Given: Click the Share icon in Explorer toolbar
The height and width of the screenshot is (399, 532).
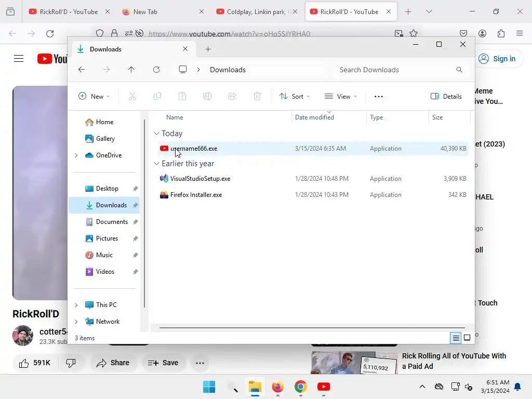Looking at the screenshot, I should (x=232, y=96).
